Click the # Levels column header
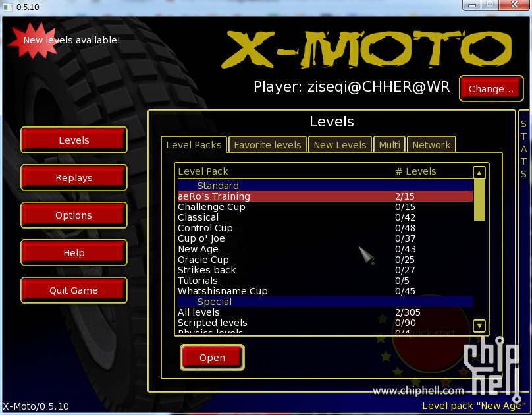Image resolution: width=532 pixels, height=415 pixels. (x=415, y=171)
